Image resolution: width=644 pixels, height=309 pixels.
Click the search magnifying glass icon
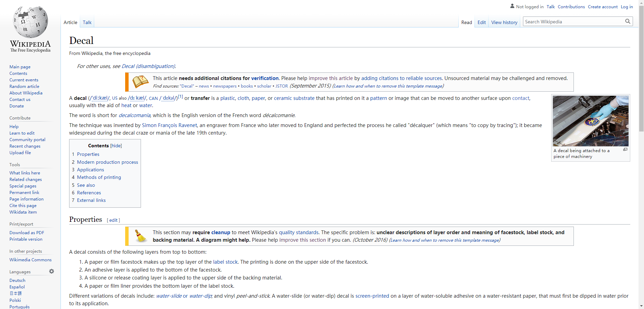tap(627, 21)
